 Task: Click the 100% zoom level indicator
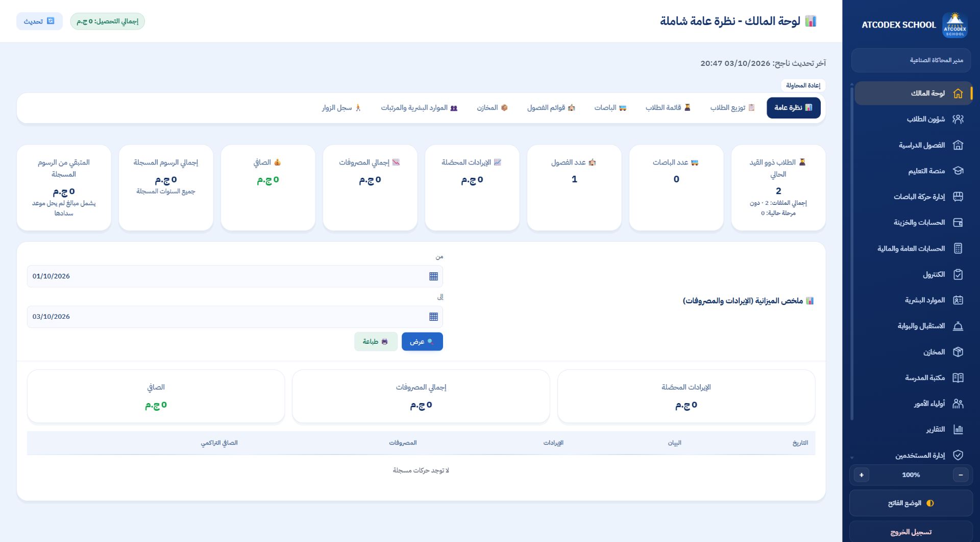tap(911, 475)
